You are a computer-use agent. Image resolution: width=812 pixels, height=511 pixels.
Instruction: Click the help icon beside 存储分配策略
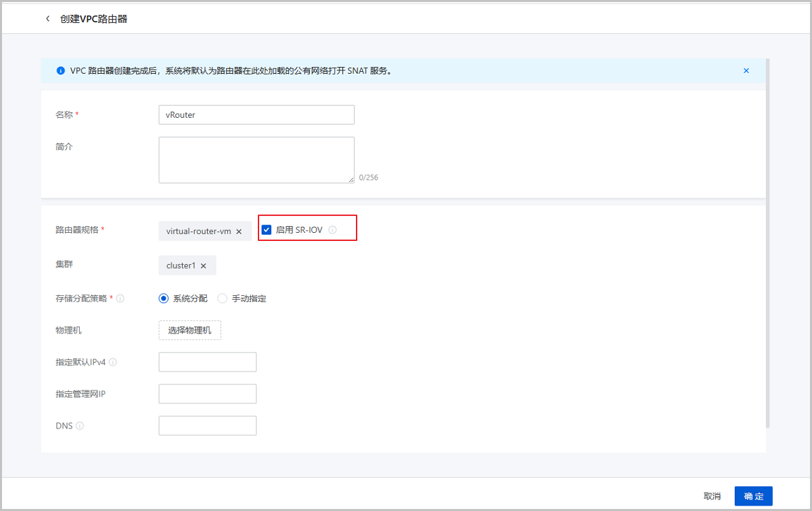pyautogui.click(x=120, y=298)
